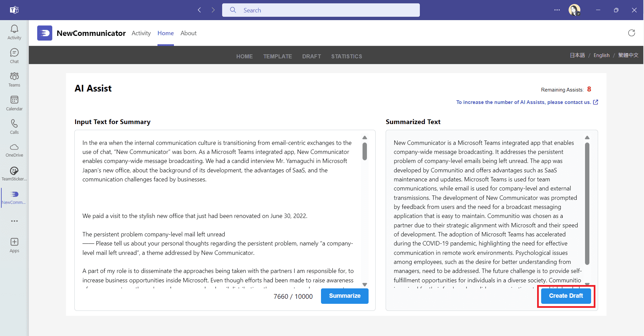The width and height of the screenshot is (644, 336).
Task: Open the DRAFT menu
Action: coord(312,56)
